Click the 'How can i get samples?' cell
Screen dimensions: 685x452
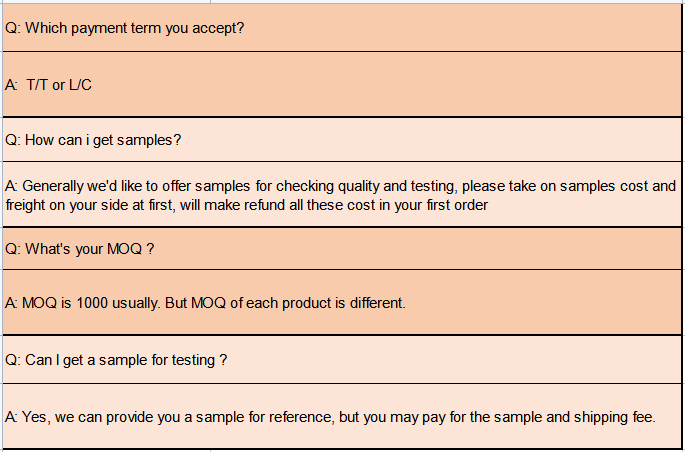click(342, 140)
